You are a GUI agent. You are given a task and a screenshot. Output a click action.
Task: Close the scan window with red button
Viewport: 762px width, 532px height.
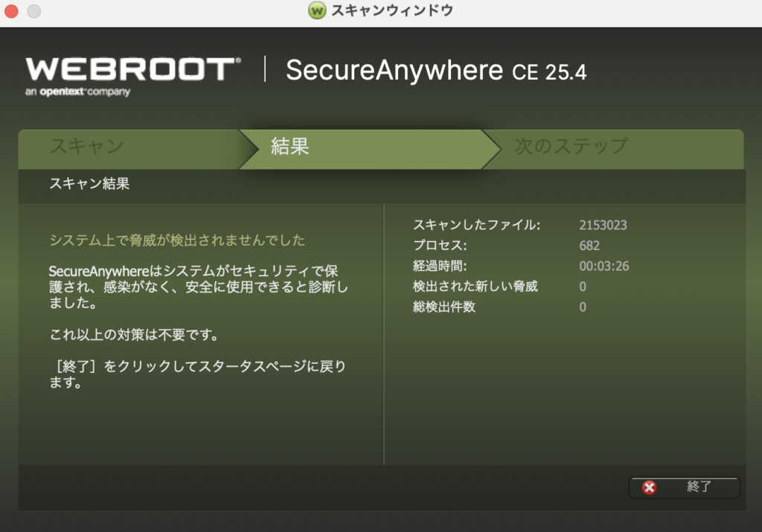(x=12, y=12)
